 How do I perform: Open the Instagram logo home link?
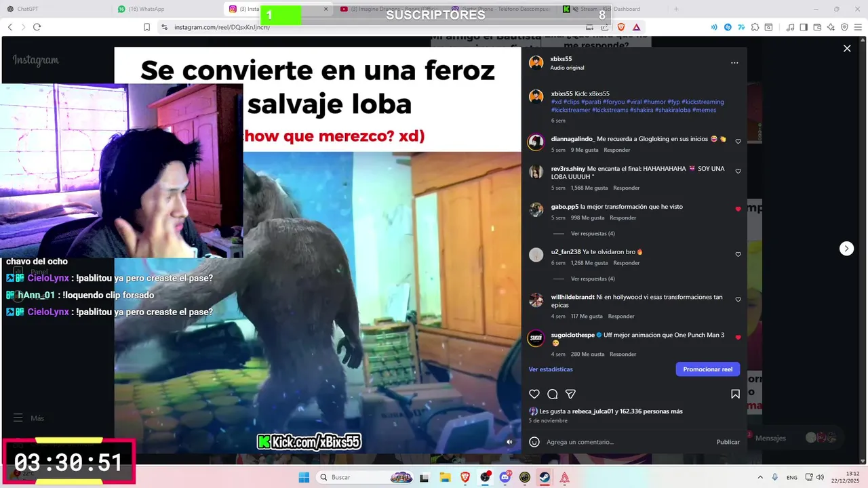pos(35,60)
